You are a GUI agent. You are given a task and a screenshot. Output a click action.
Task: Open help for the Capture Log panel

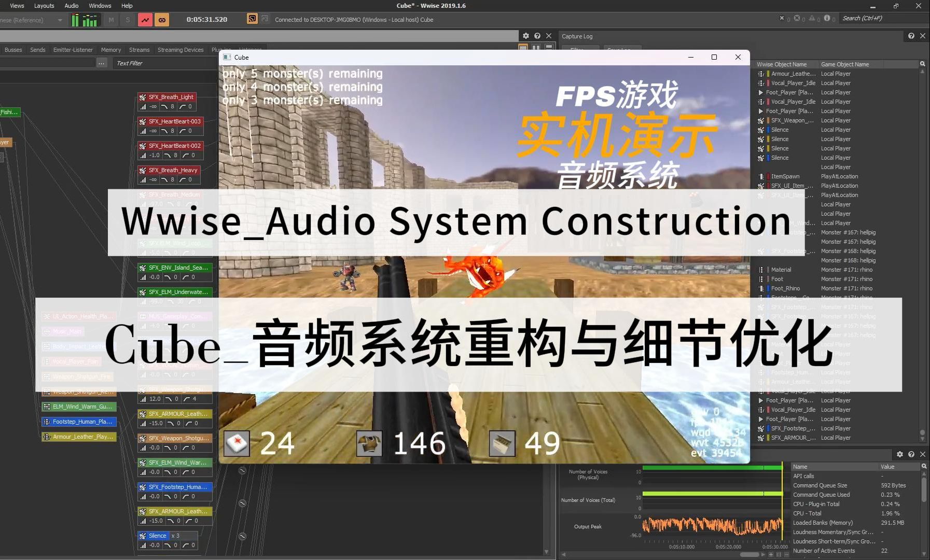pyautogui.click(x=911, y=36)
